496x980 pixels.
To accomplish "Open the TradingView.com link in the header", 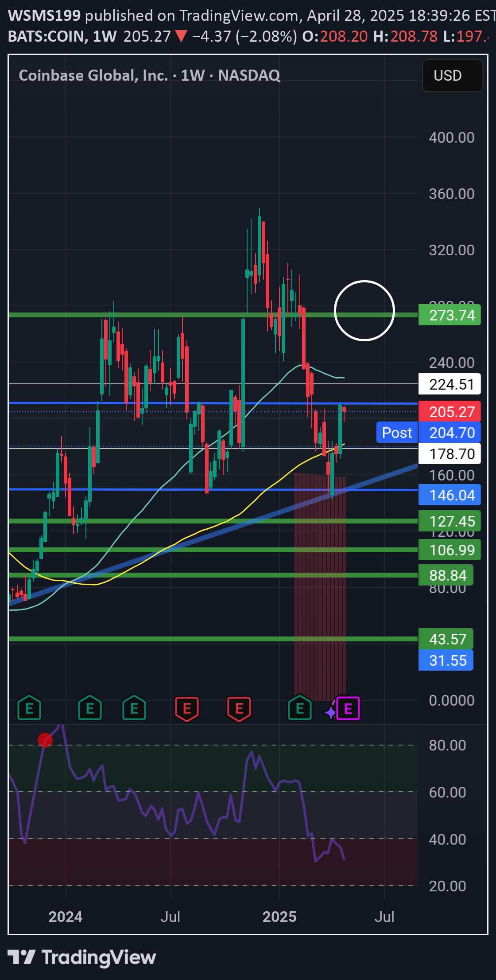I will point(239,16).
